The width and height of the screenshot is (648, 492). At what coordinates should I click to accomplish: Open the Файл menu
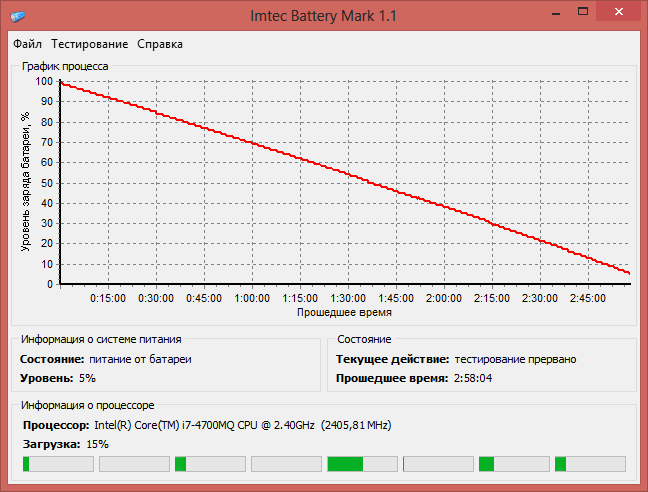(27, 44)
